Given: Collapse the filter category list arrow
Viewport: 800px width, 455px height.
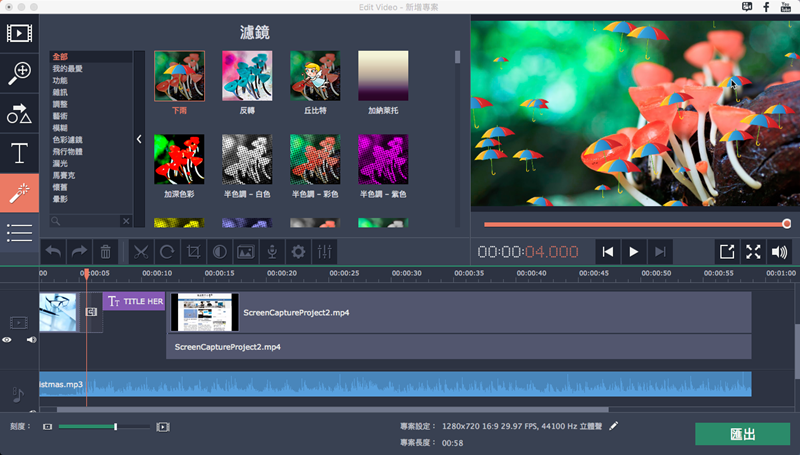Looking at the screenshot, I should click(x=139, y=140).
